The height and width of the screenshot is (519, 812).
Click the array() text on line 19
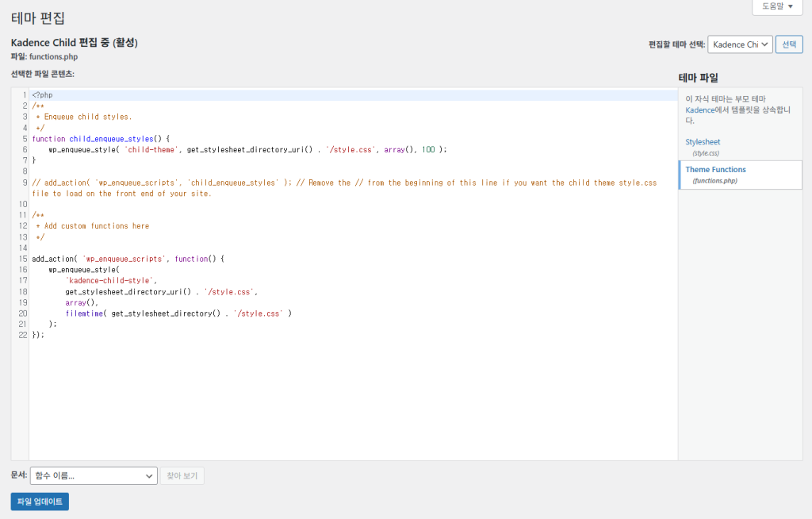point(81,302)
